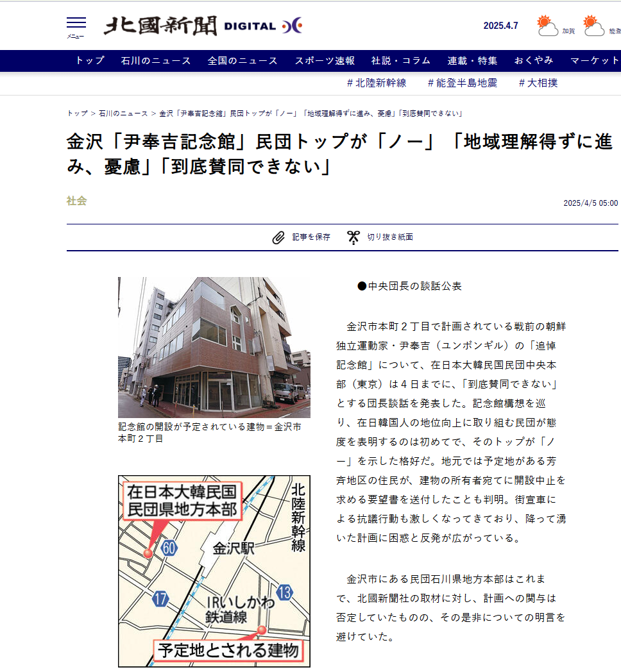
Task: Click 石川のニュース breadcrumb link
Action: (123, 113)
